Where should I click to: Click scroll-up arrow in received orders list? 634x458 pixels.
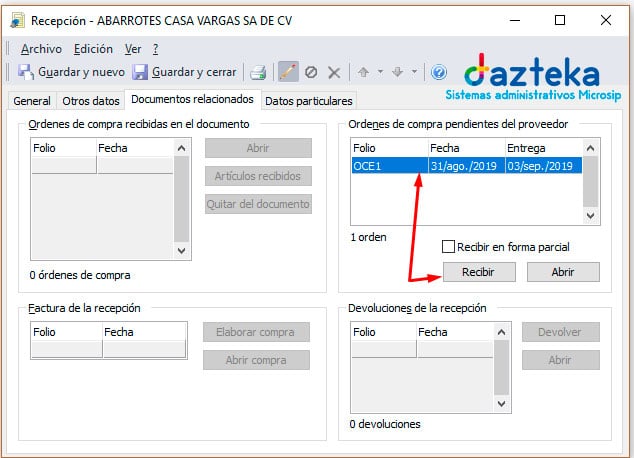182,148
